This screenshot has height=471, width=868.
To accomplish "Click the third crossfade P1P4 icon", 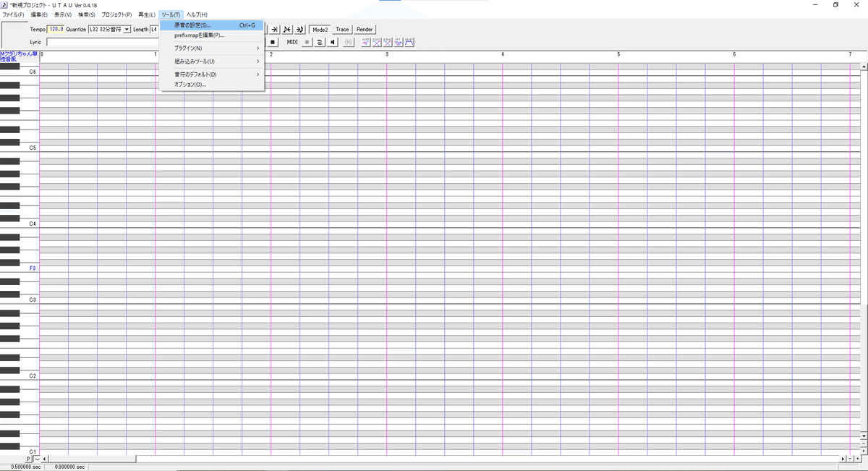I will (388, 42).
